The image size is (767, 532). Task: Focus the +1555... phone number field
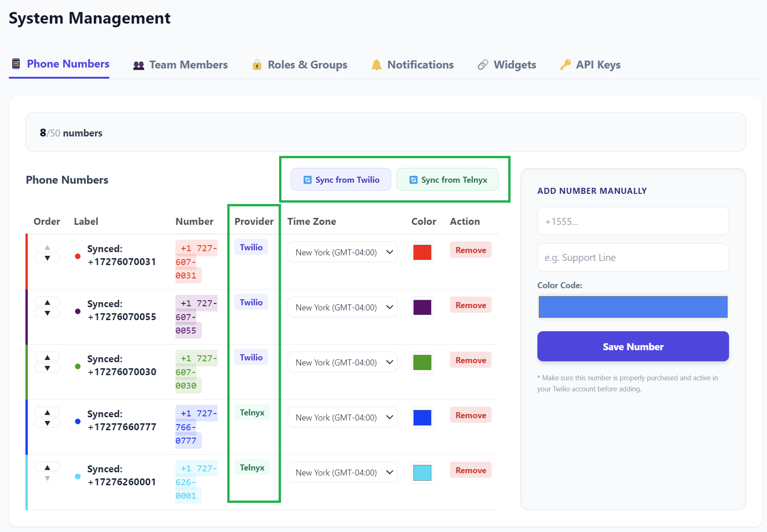point(633,221)
